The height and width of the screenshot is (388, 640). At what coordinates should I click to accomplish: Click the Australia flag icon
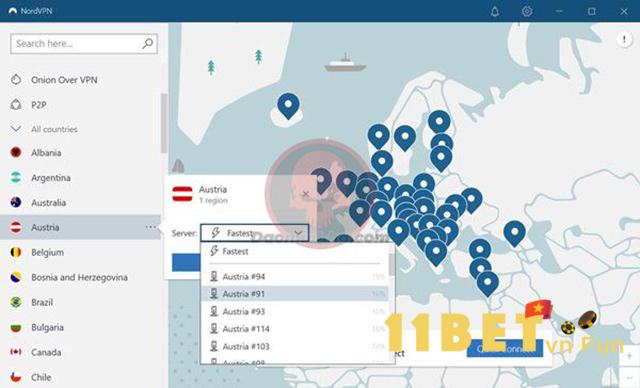tap(16, 202)
